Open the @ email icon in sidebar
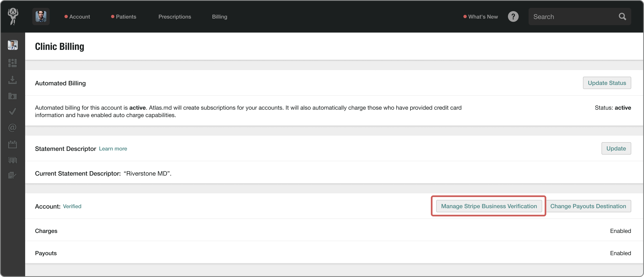 13,128
